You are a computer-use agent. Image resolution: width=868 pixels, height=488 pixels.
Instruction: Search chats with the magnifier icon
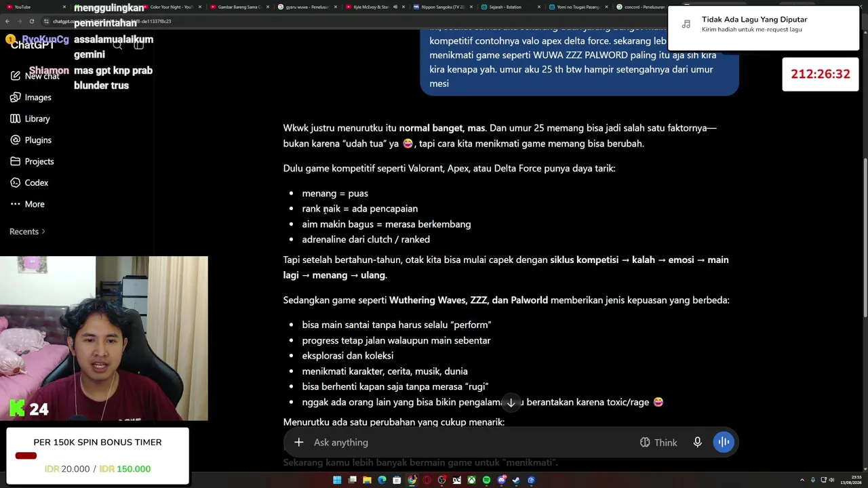(x=117, y=45)
